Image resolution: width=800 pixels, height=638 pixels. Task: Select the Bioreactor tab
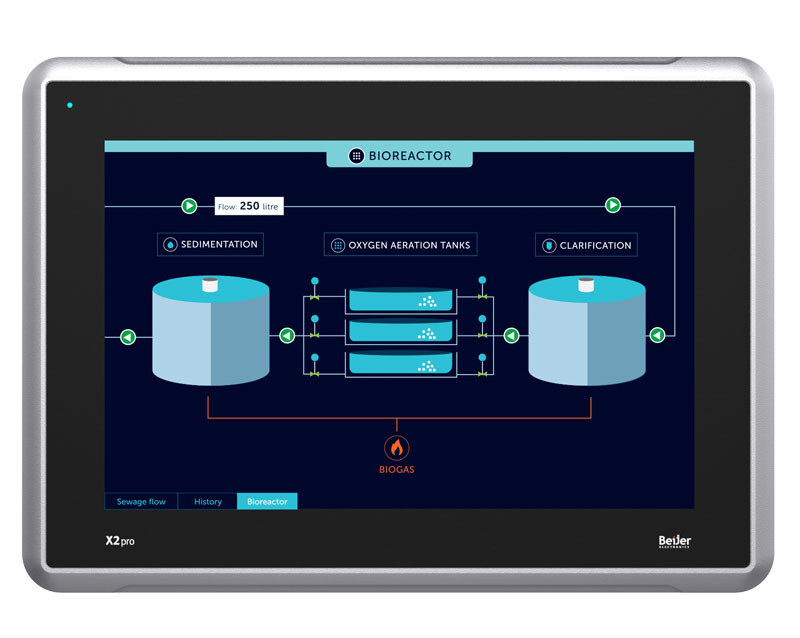(x=267, y=501)
